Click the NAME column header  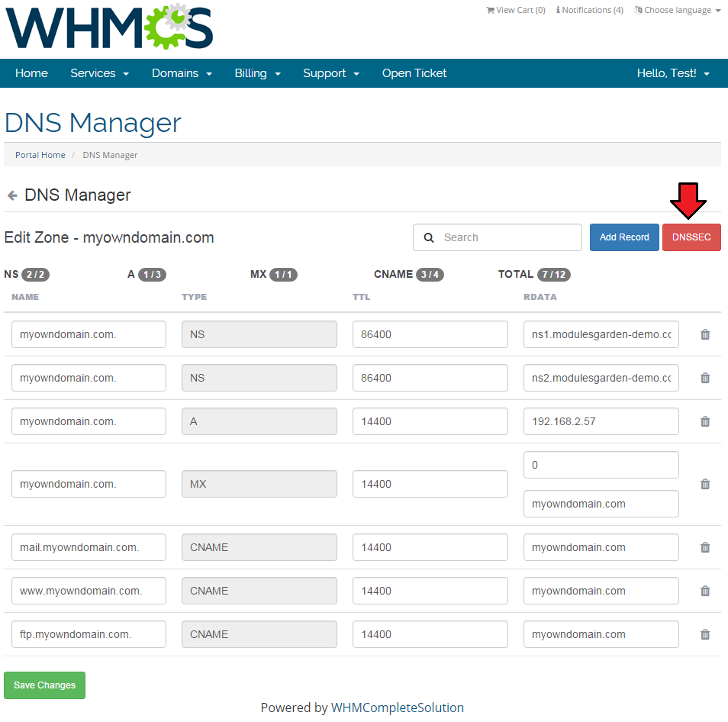[x=25, y=297]
